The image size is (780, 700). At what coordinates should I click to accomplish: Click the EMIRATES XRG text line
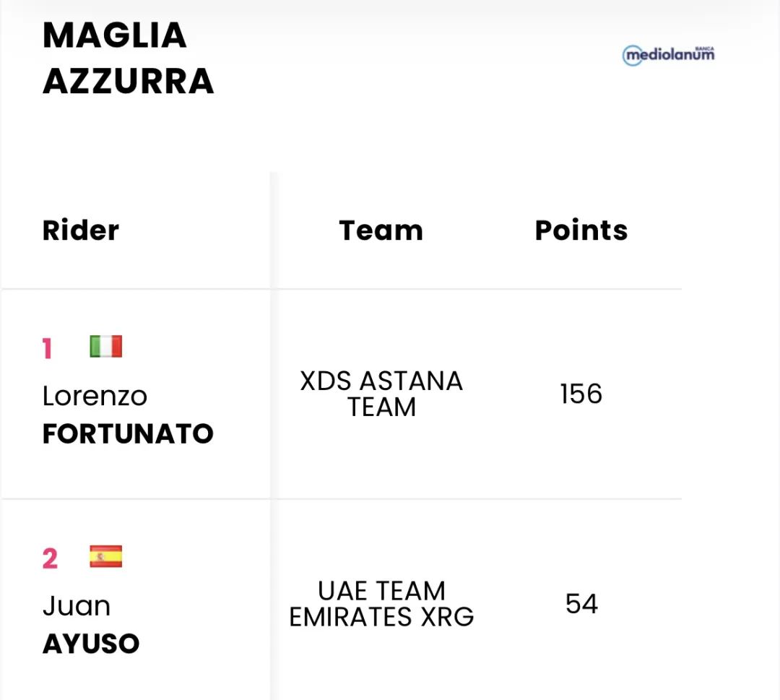[x=381, y=617]
